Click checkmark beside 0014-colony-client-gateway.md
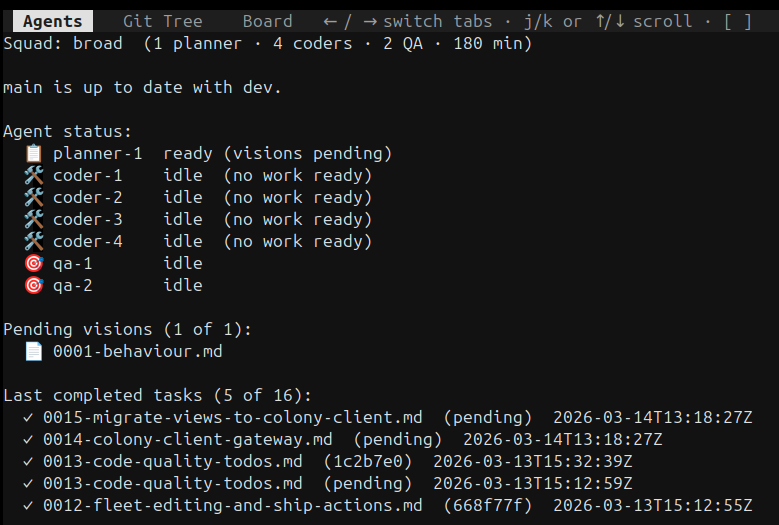This screenshot has height=525, width=779. [x=28, y=439]
